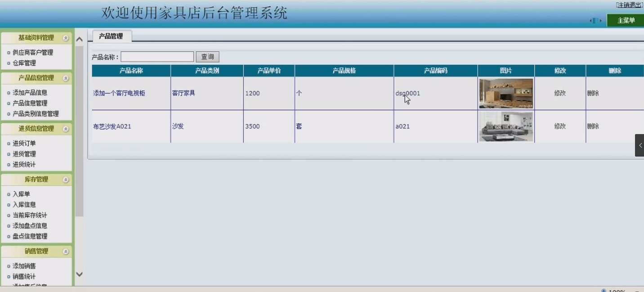Screen dimensions: 644x292
Task: Collapse the 基础资料管理 section chevron
Action: [x=66, y=38]
